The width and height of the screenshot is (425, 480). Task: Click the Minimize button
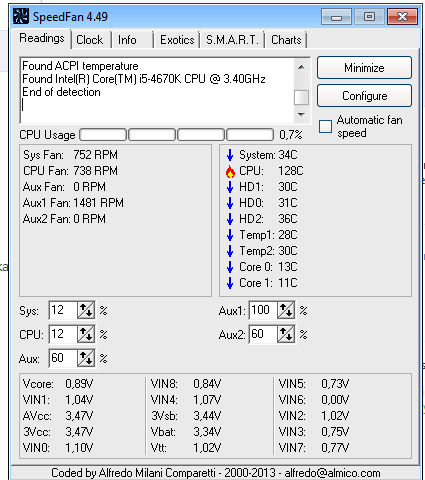click(364, 68)
